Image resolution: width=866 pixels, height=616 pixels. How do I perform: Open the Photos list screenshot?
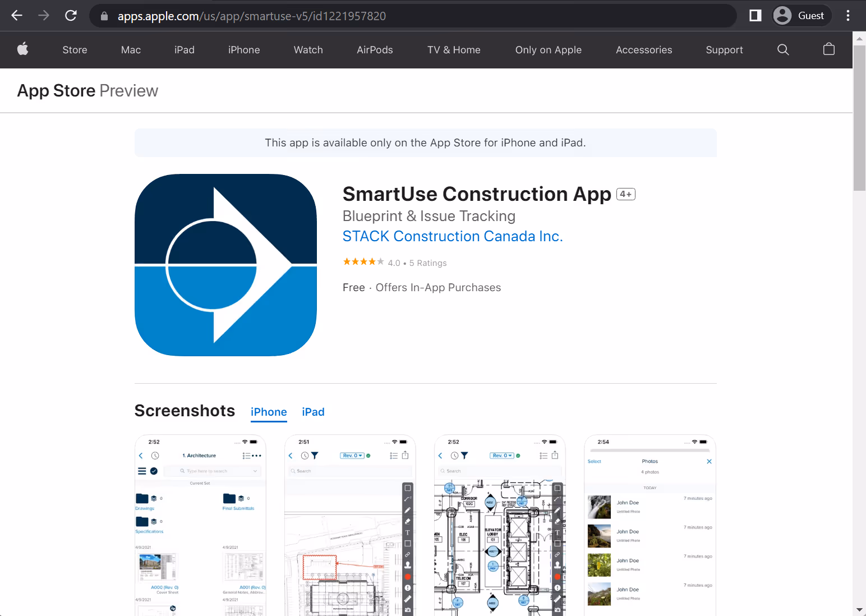coord(650,525)
